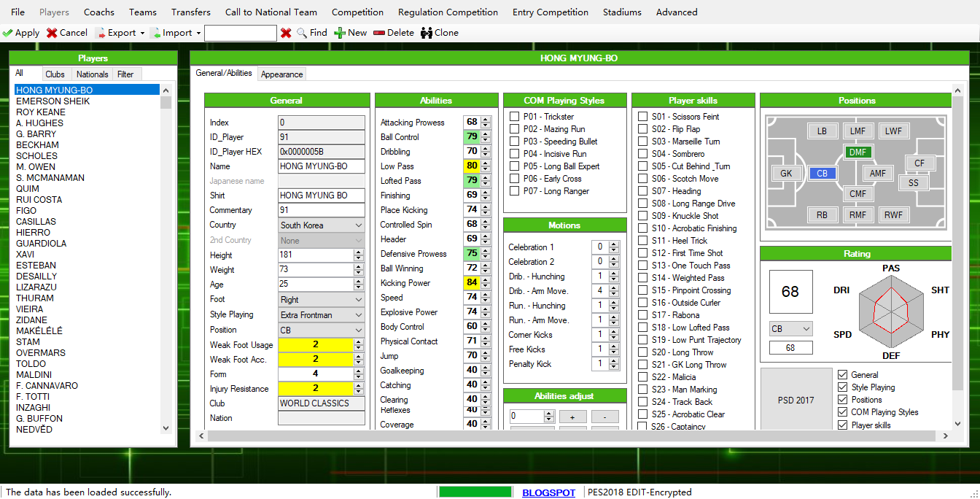Select the CMF position on the pitch
Image resolution: width=980 pixels, height=499 pixels.
tap(857, 194)
